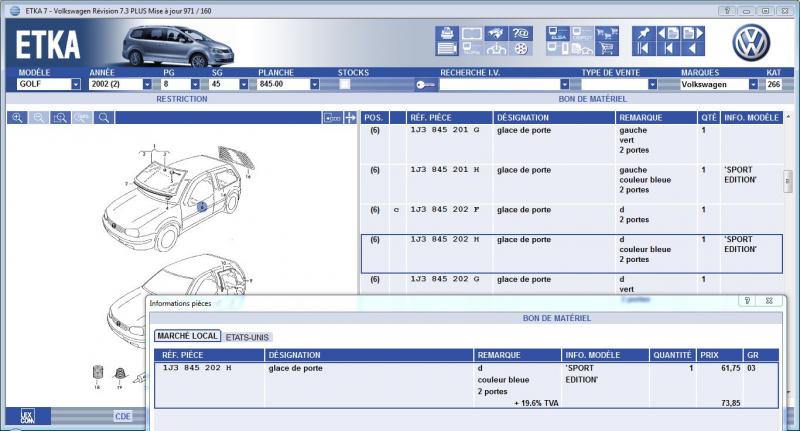Click the blue highlighted part marker on the car door
The image size is (800, 431).
click(203, 207)
